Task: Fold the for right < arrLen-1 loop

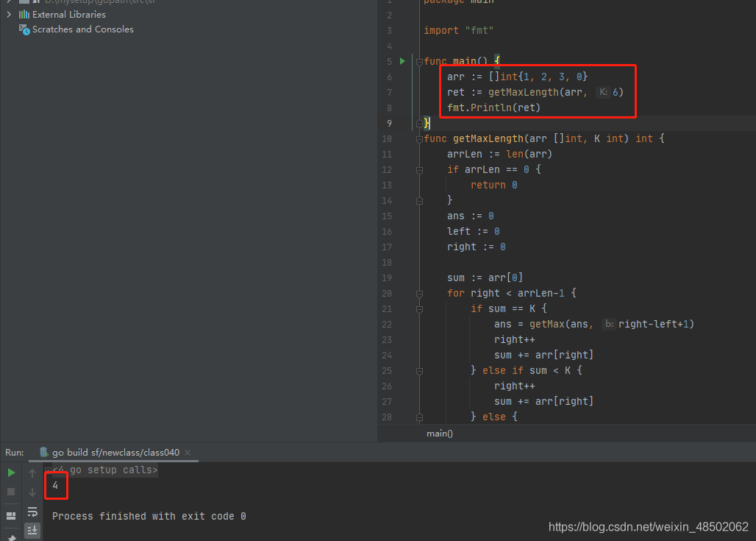Action: coord(419,294)
